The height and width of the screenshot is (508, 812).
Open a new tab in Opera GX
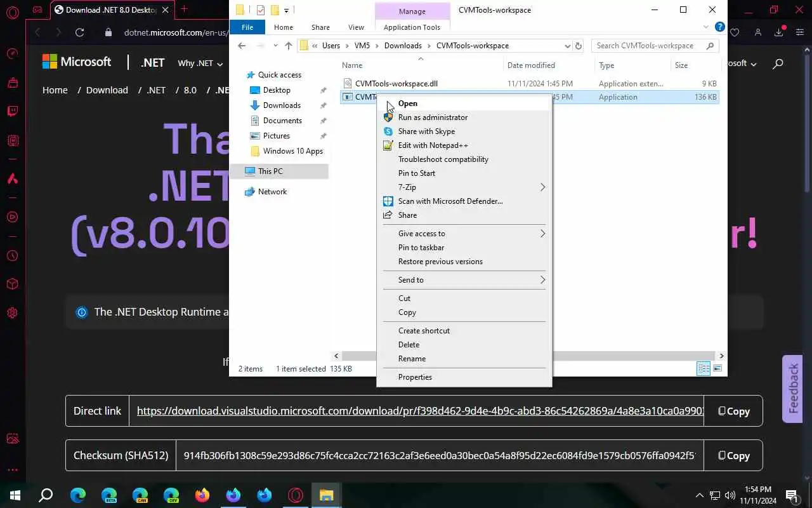click(x=184, y=9)
